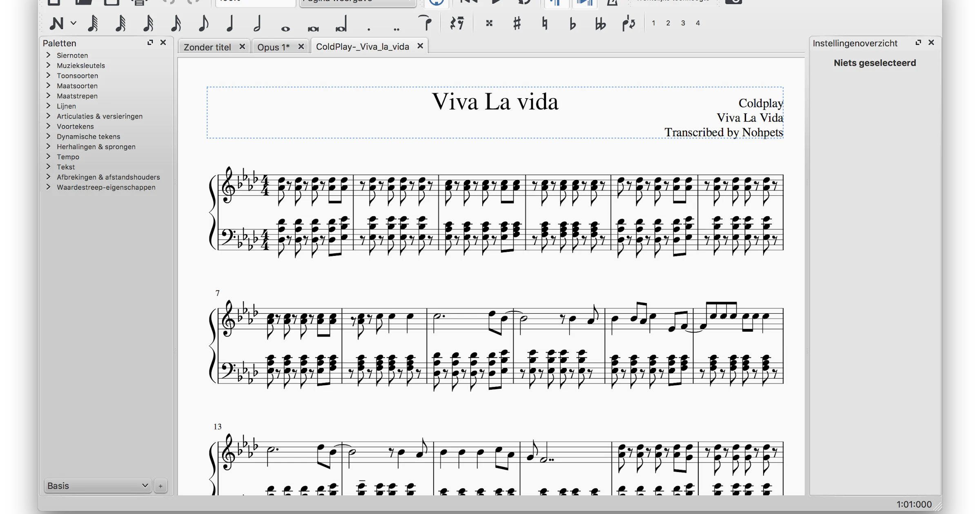Viewport: 980px width, 514px height.
Task: Select the half note duration
Action: click(x=257, y=23)
